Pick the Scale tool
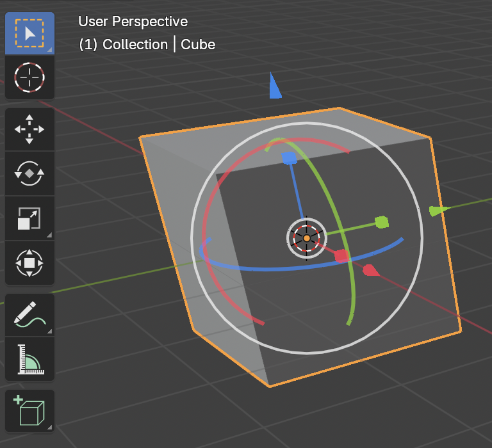This screenshot has width=492, height=448. [x=29, y=218]
